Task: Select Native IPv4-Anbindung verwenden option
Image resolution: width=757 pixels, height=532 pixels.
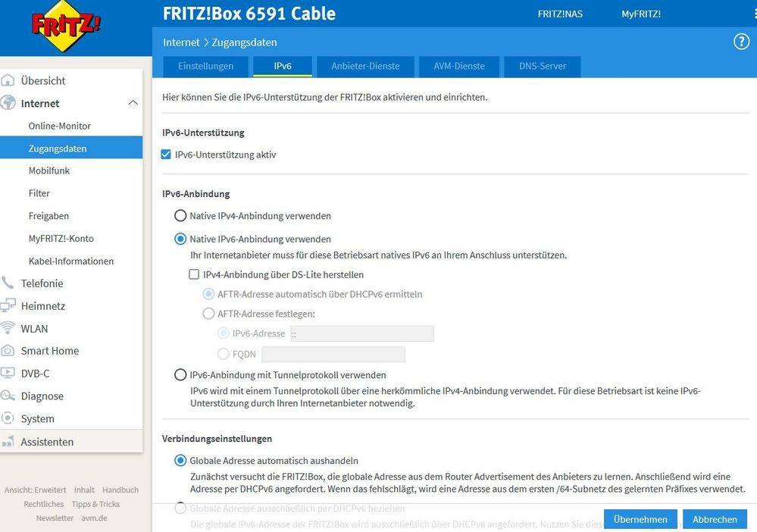Action: click(x=180, y=216)
